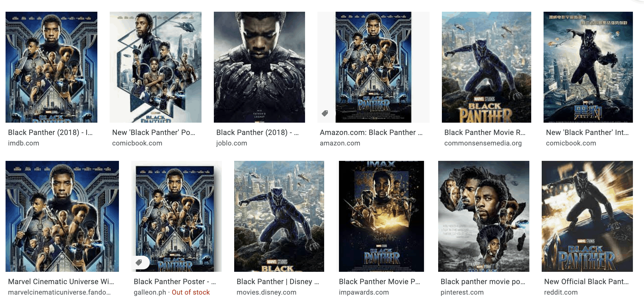Viewport: 644px width, 302px height.
Task: Open the Marvel Cinematic Universe Wiki poster thumbnail
Action: [62, 216]
